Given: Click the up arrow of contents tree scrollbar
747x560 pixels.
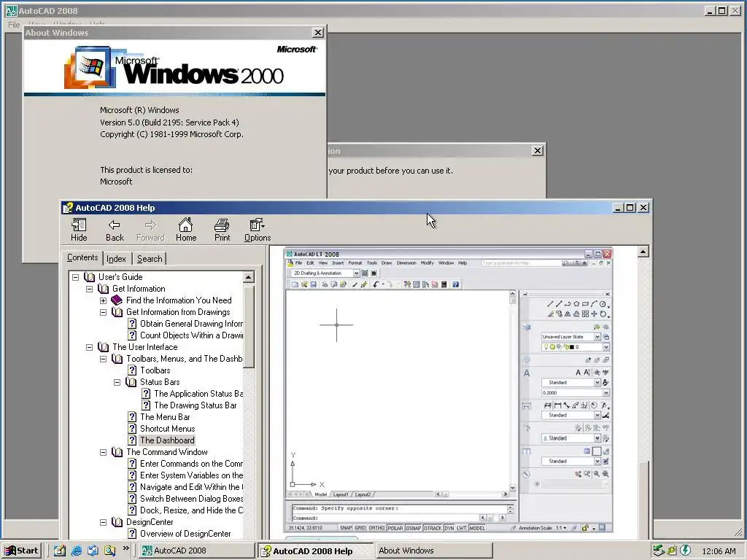Looking at the screenshot, I should point(249,277).
